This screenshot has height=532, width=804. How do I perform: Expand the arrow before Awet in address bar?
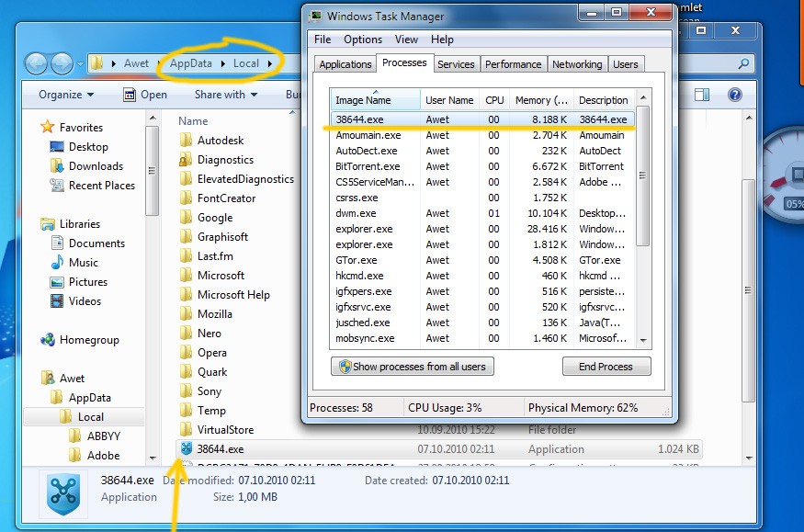pyautogui.click(x=113, y=63)
